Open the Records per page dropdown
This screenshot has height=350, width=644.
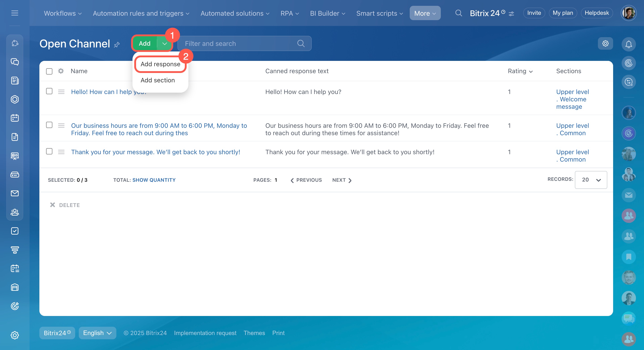point(591,180)
